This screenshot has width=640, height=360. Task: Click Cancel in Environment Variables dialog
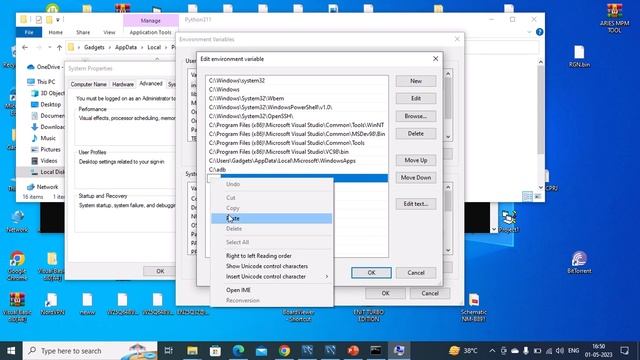coord(430,293)
